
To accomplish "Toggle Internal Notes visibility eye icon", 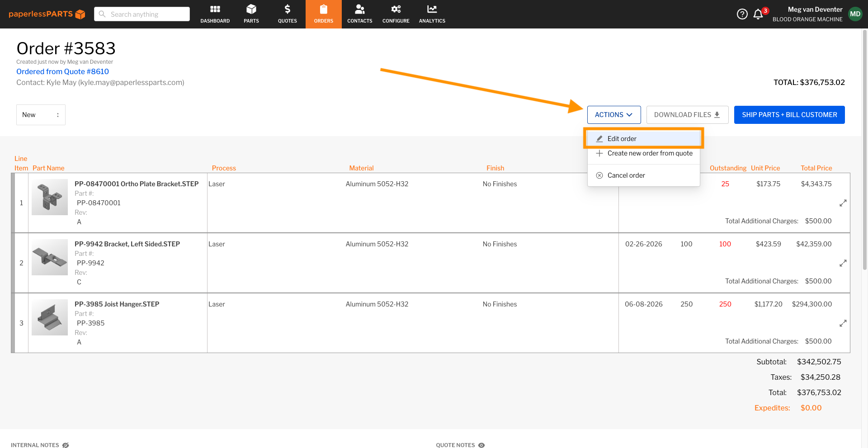I will pyautogui.click(x=66, y=445).
